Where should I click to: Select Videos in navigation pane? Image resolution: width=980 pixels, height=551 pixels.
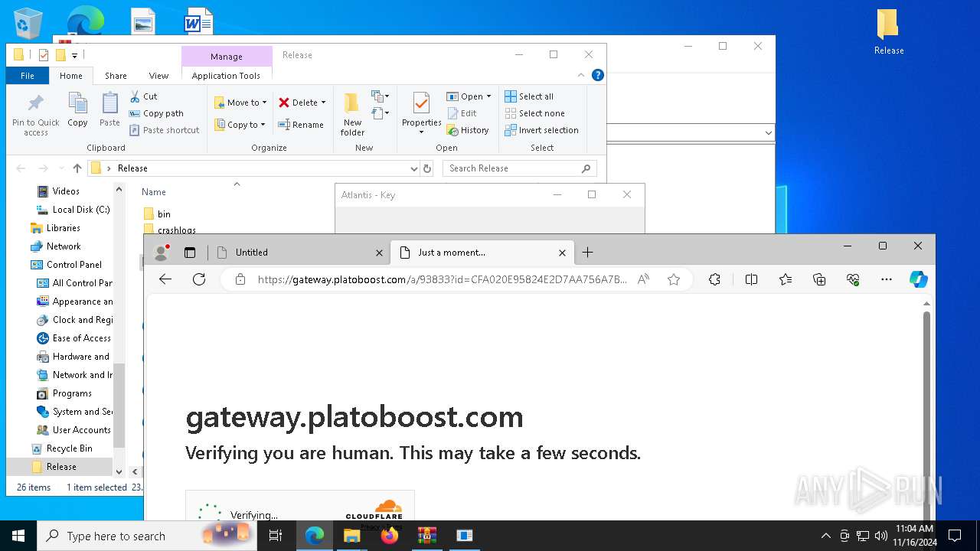pyautogui.click(x=65, y=191)
